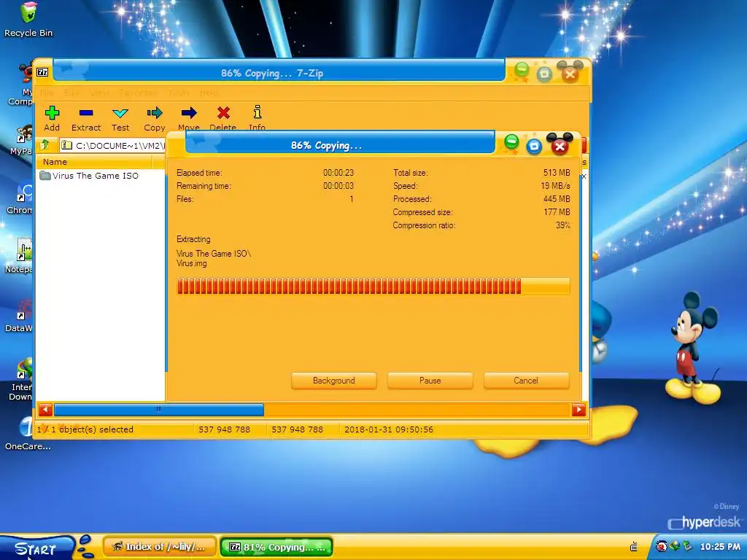Open the File menu in 7-Zip

47,93
